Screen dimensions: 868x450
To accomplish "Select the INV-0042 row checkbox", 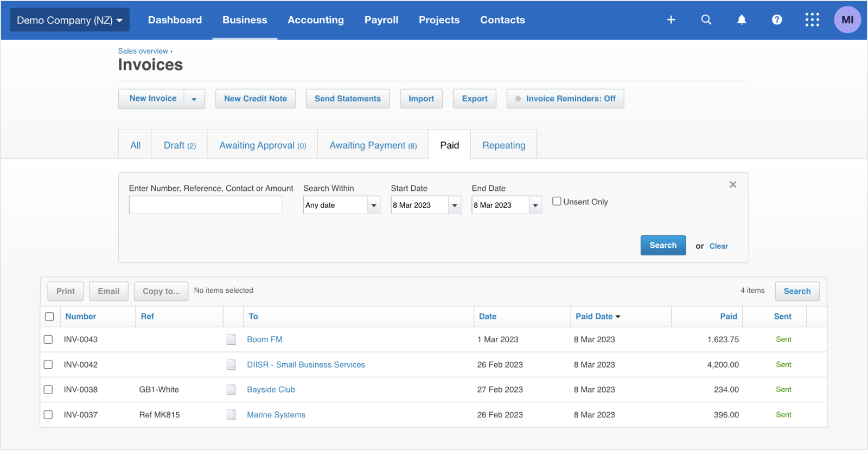I will pyautogui.click(x=48, y=364).
